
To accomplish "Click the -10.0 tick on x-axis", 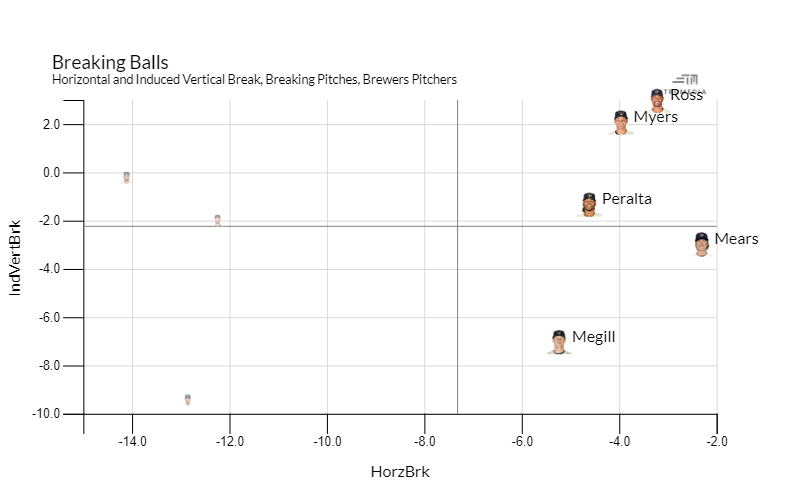I will point(327,441).
